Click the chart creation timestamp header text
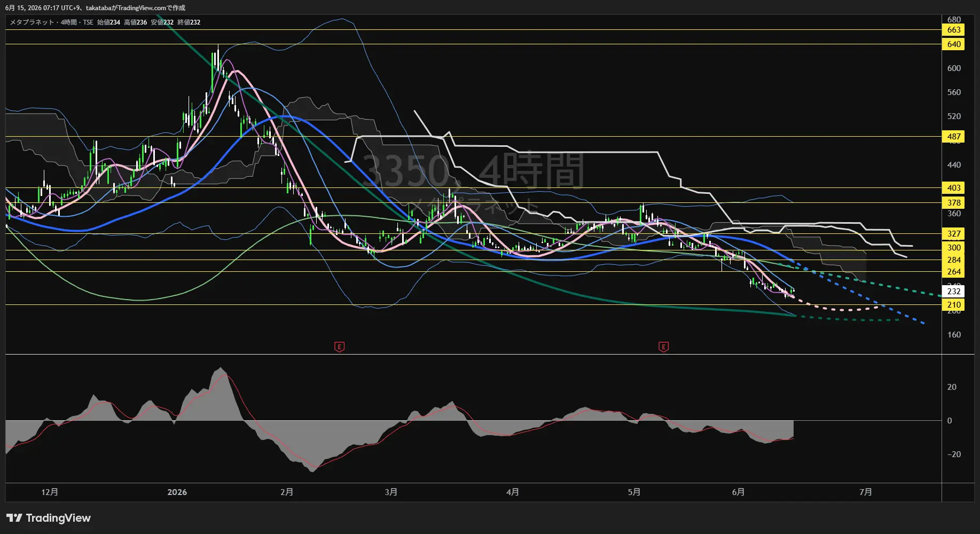The width and height of the screenshot is (980, 534). 95,8
